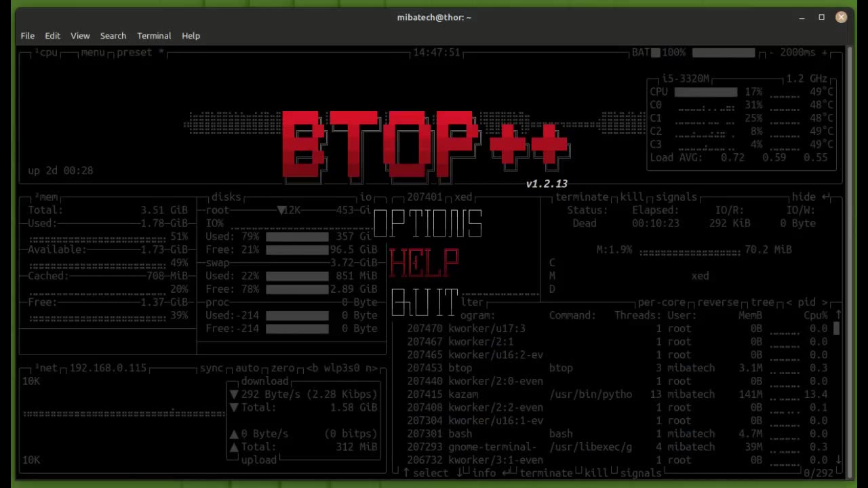Image resolution: width=868 pixels, height=488 pixels.
Task: Close the terminal window
Action: [x=841, y=18]
